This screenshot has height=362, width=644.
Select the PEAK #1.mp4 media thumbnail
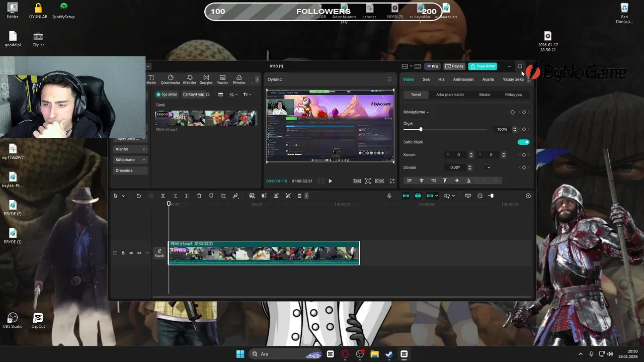click(206, 118)
